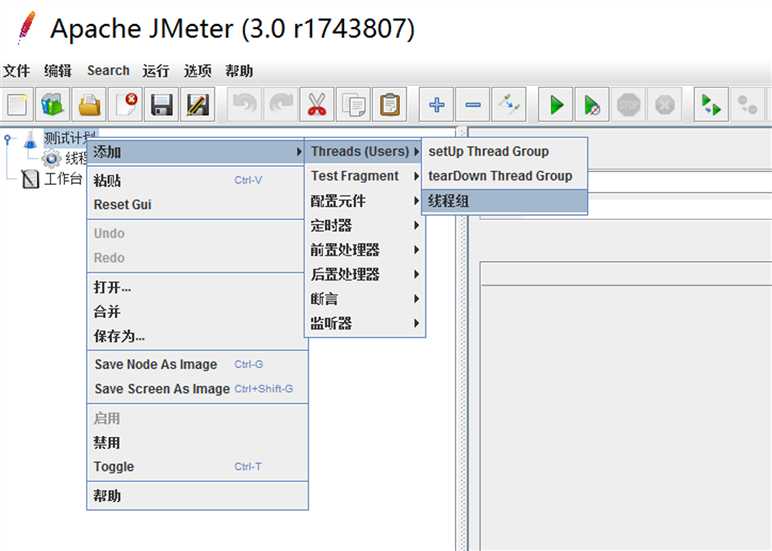The width and height of the screenshot is (772, 551).
Task: Choose setUp Thread Group
Action: click(505, 152)
